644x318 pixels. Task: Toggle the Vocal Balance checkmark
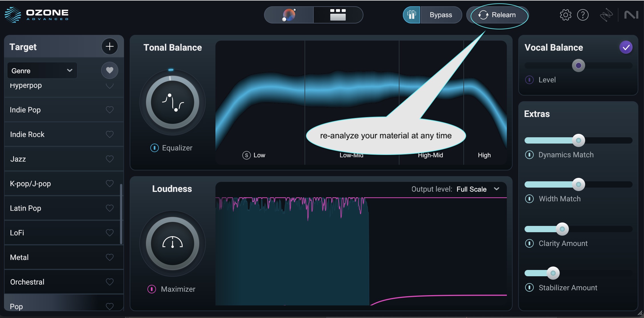626,47
